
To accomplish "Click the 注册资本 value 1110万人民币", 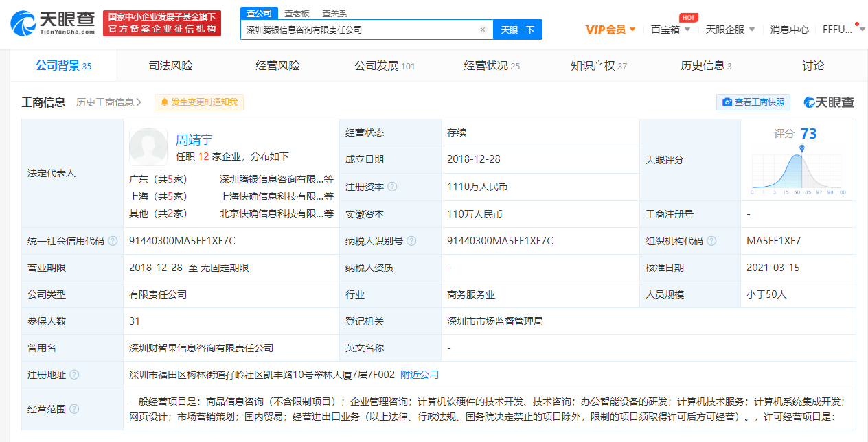I will coord(477,187).
